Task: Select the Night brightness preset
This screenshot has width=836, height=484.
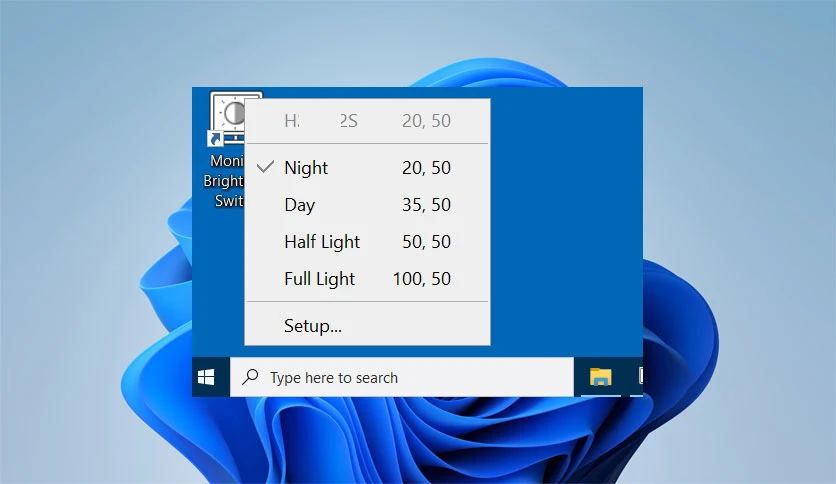Action: coord(367,167)
